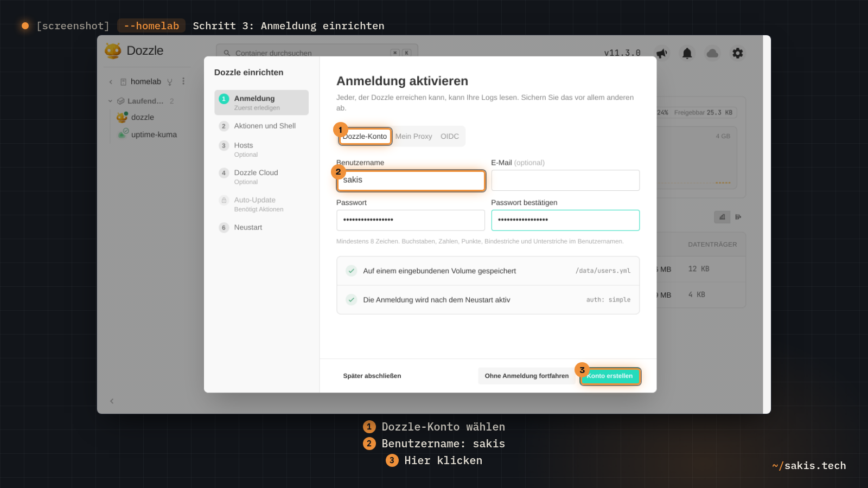Click the homelab host label
The image size is (868, 488).
click(146, 81)
